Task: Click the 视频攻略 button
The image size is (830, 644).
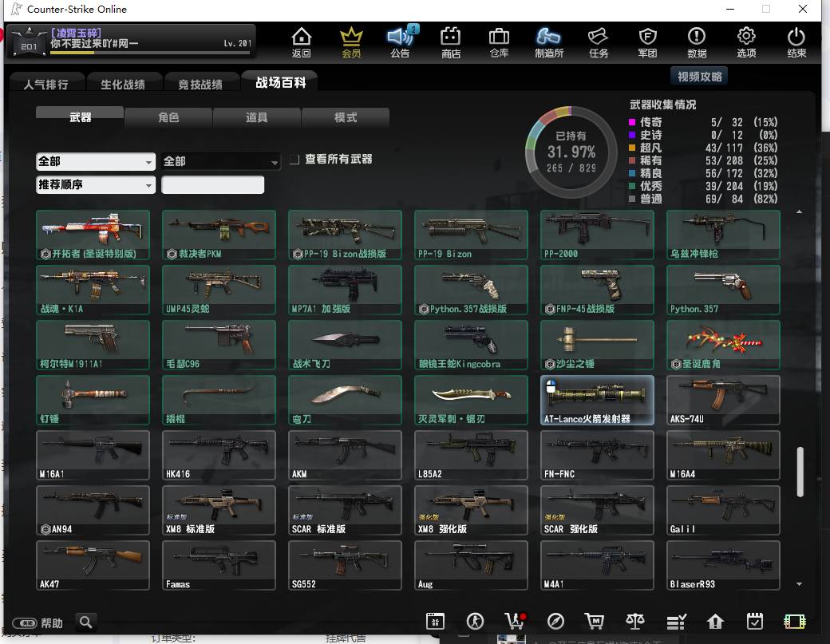Action: coord(700,77)
